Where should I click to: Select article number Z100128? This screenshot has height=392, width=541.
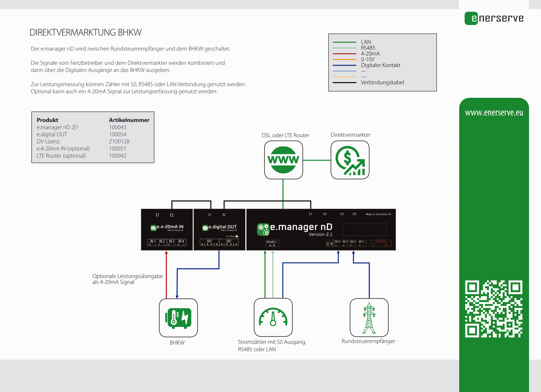(119, 142)
